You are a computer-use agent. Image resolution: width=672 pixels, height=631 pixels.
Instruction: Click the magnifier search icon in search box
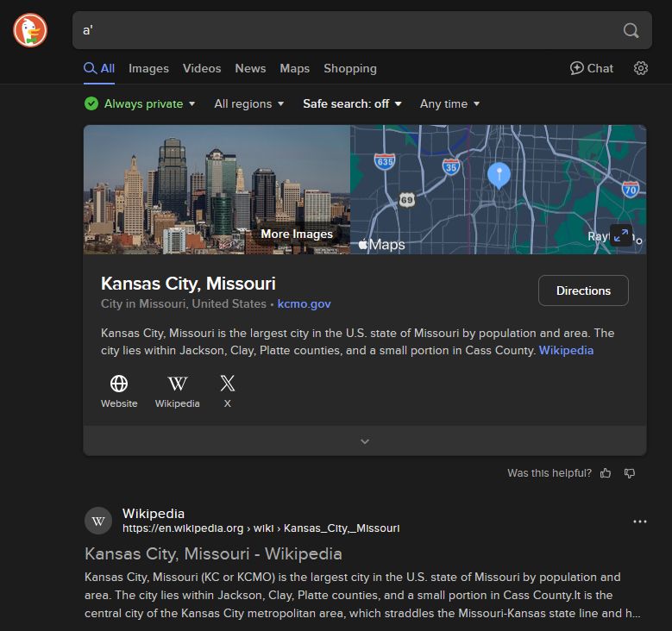631,30
